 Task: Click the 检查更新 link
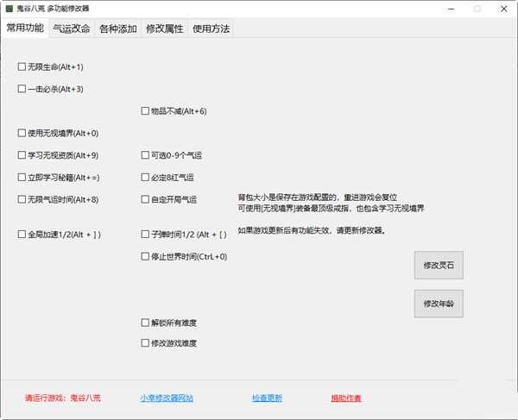click(x=267, y=398)
